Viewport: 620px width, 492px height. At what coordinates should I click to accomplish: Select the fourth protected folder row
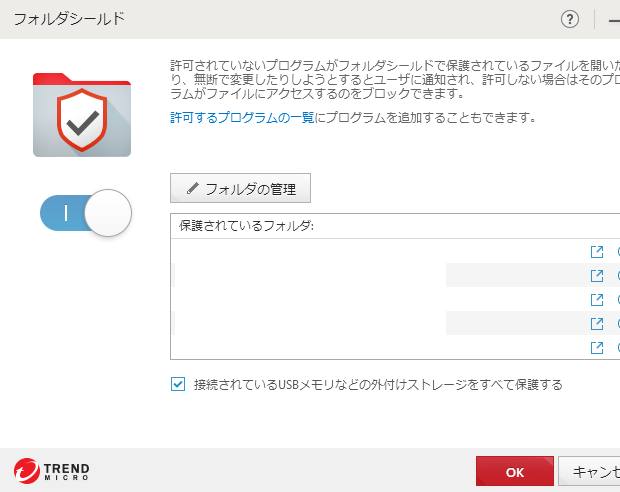pyautogui.click(x=380, y=324)
